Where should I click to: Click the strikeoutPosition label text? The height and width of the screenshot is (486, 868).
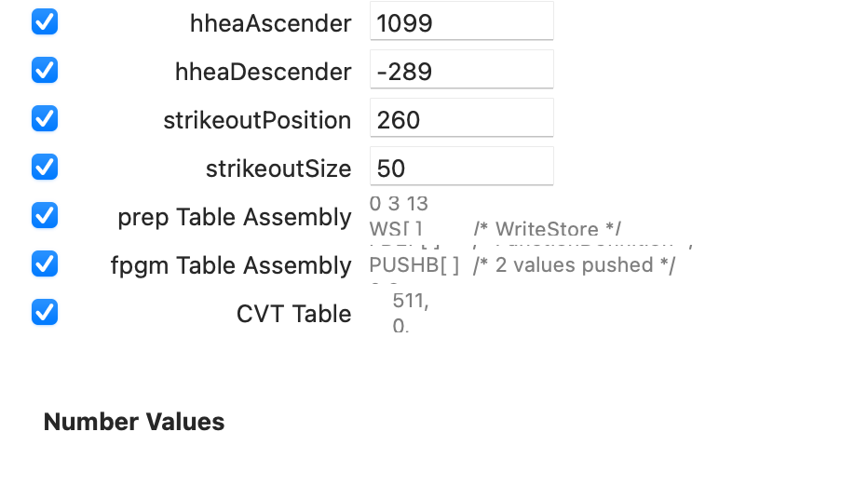click(257, 120)
